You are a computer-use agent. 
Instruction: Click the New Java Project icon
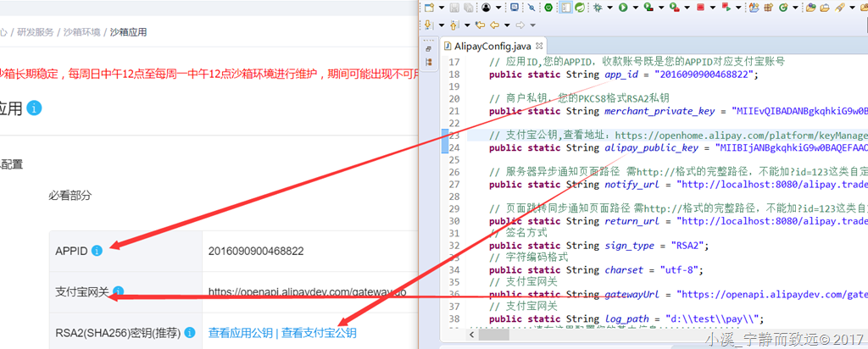coord(754,7)
